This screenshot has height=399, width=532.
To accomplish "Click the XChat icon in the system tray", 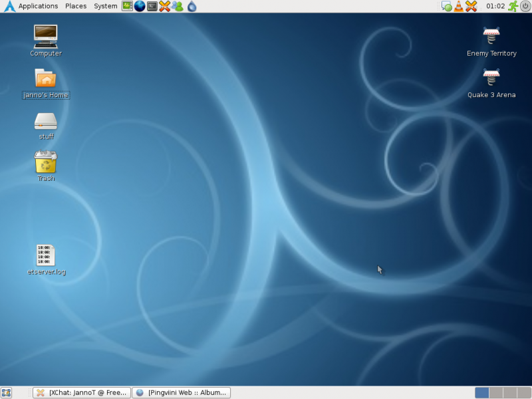I will 471,6.
